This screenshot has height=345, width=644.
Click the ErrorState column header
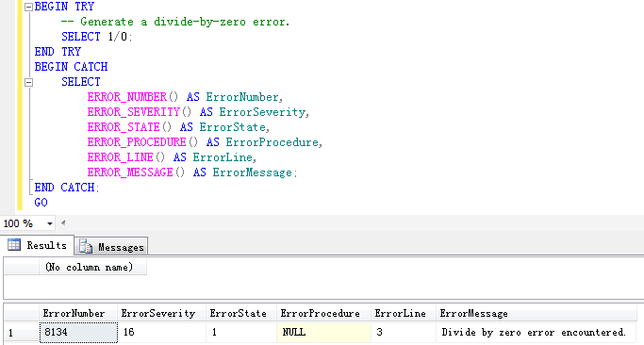[241, 313]
